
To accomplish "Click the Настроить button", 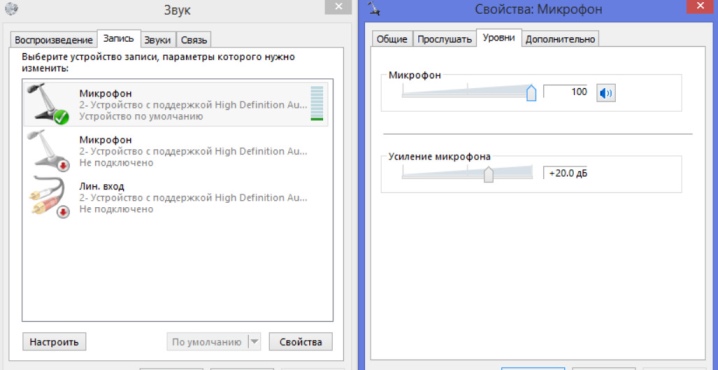I will [54, 342].
